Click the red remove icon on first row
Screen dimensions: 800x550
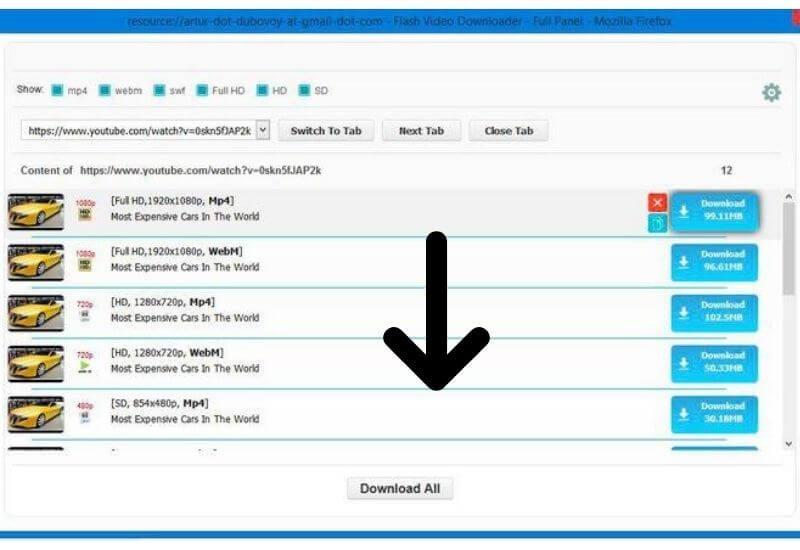point(657,203)
